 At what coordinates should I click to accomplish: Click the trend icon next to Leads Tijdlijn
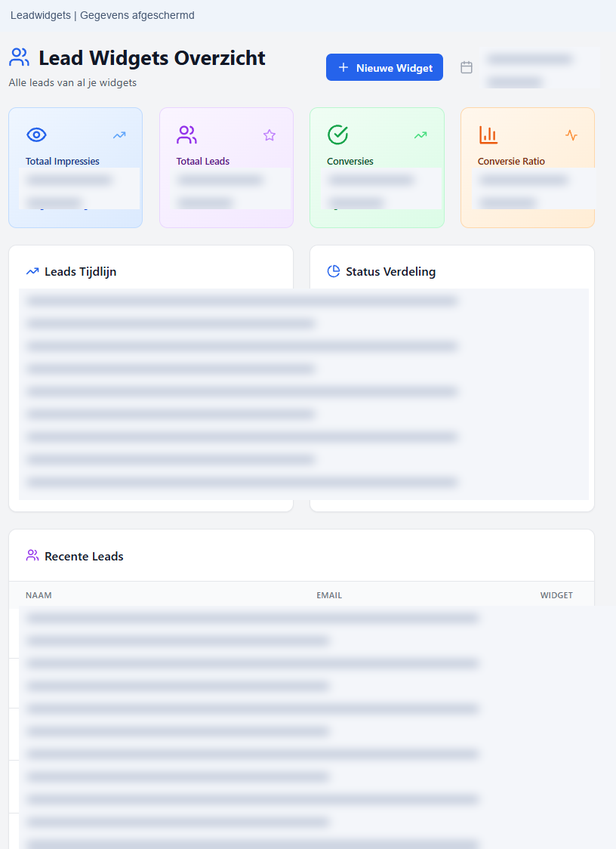point(32,271)
